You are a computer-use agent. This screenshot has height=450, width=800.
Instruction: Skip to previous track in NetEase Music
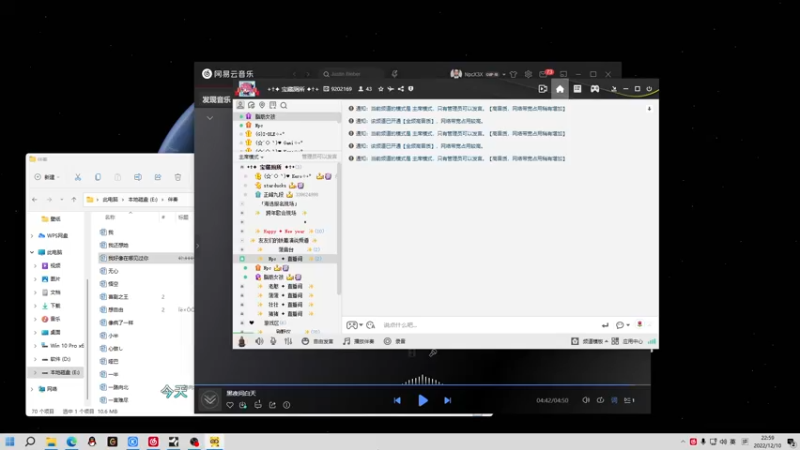click(397, 401)
